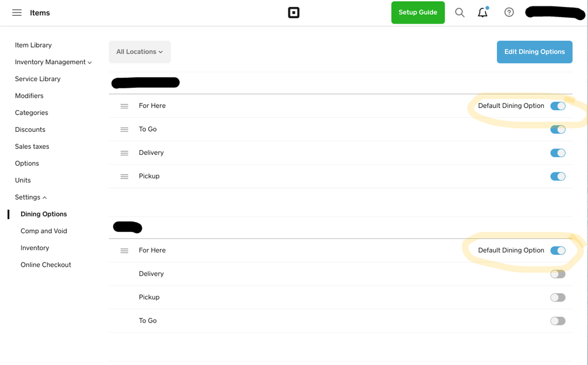The height and width of the screenshot is (365, 588).
Task: Click the drag handle beside first Pickup
Action: pos(124,177)
